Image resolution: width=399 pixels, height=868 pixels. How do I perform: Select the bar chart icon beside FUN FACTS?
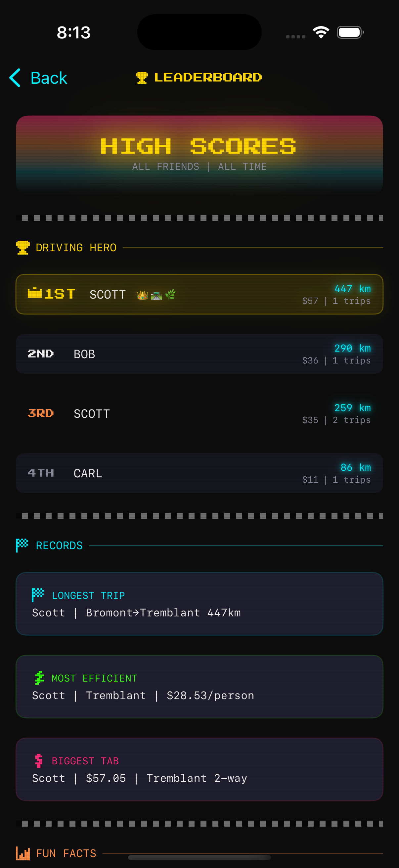pos(23,853)
